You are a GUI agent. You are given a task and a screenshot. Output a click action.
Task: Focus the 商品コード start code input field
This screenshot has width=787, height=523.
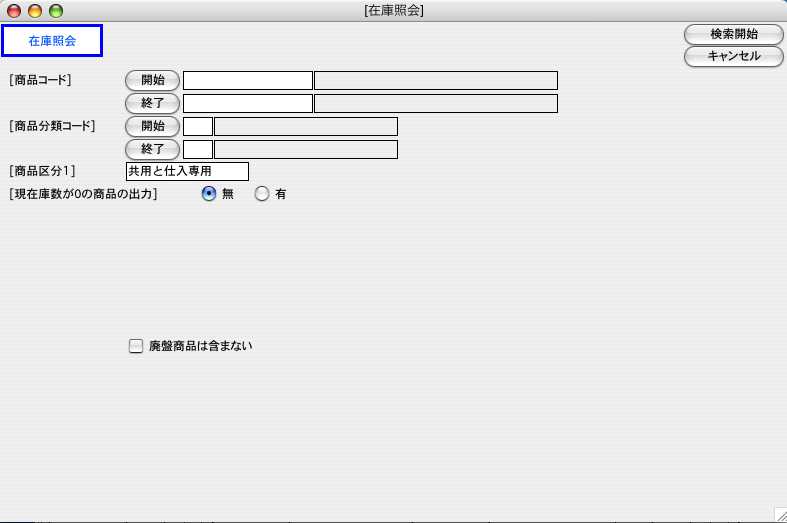[x=248, y=81]
